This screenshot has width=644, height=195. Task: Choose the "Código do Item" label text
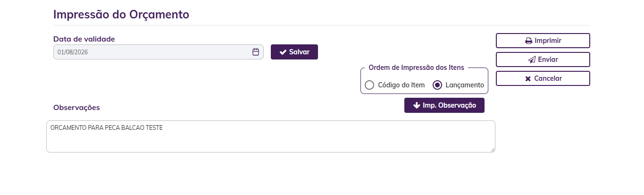pos(401,85)
